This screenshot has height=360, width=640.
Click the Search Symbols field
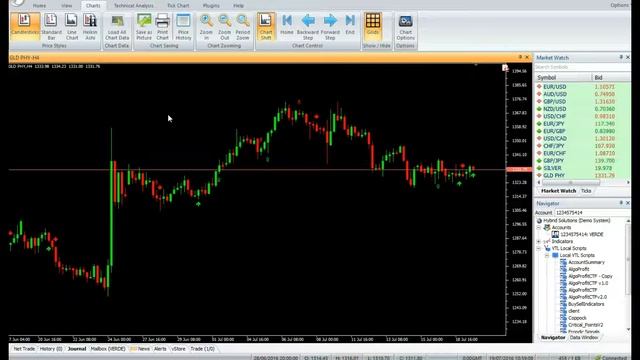pyautogui.click(x=582, y=67)
